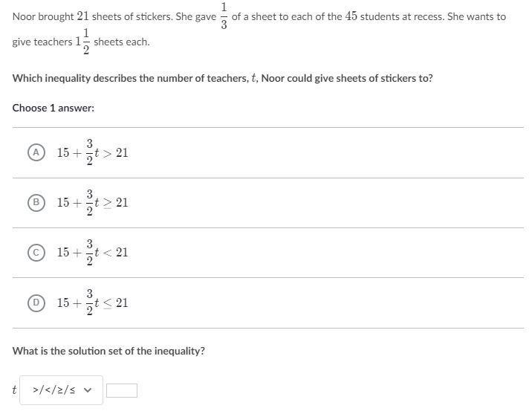Click the "Choose 1 answer:" label

pos(53,108)
